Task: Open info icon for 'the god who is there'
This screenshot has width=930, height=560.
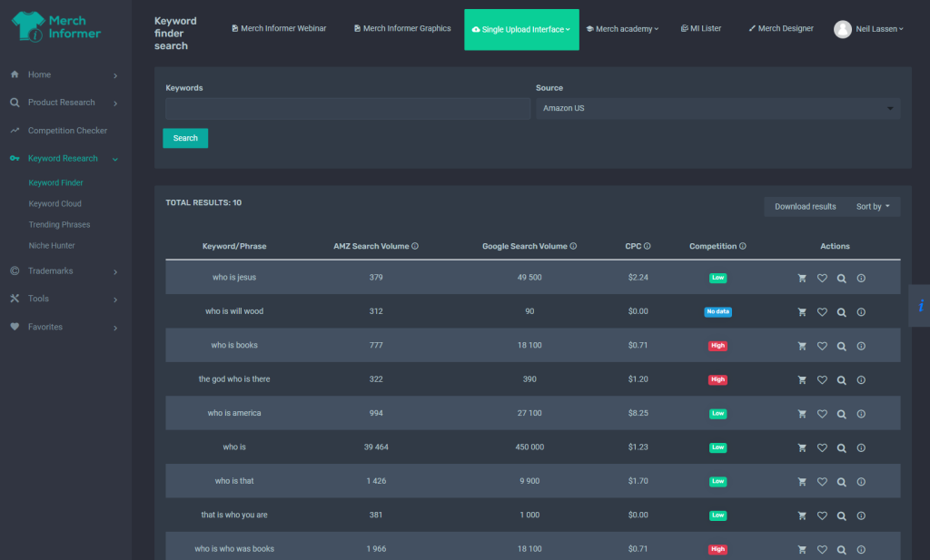Action: pos(861,380)
